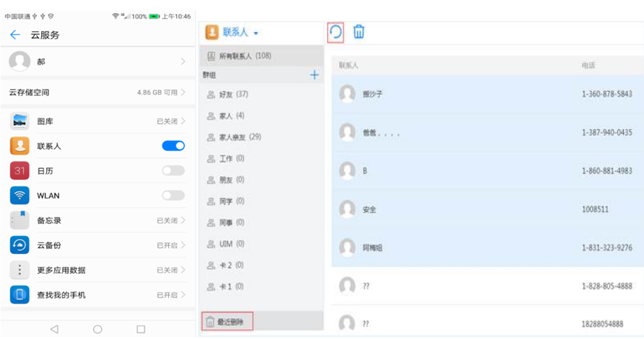Click the plus icon to add group
The image size is (644, 339).
pos(314,75)
